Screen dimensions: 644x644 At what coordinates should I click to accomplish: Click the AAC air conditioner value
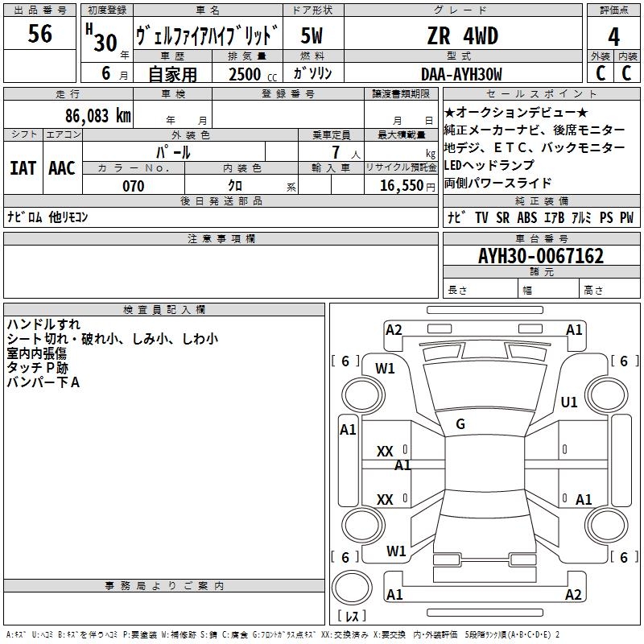point(62,168)
